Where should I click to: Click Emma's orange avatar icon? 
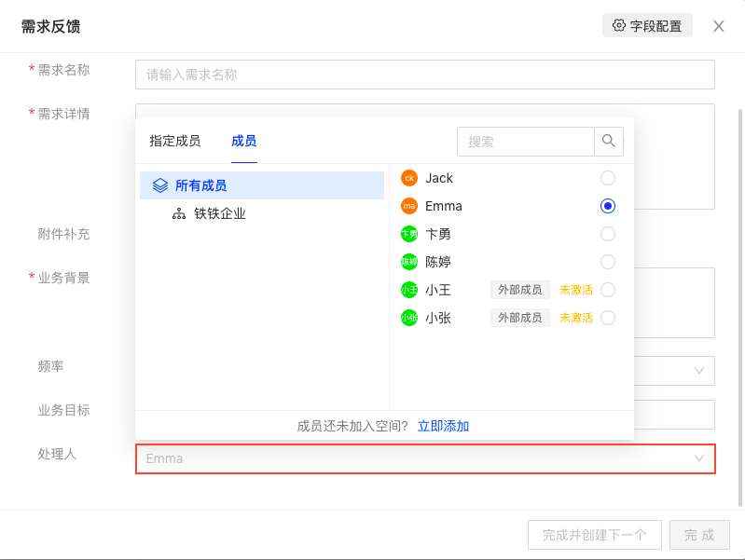coord(408,206)
